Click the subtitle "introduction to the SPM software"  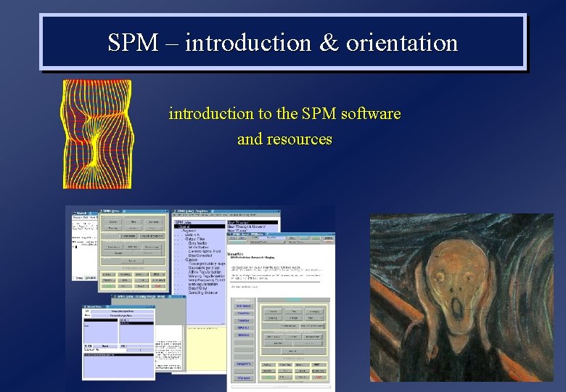pyautogui.click(x=284, y=114)
